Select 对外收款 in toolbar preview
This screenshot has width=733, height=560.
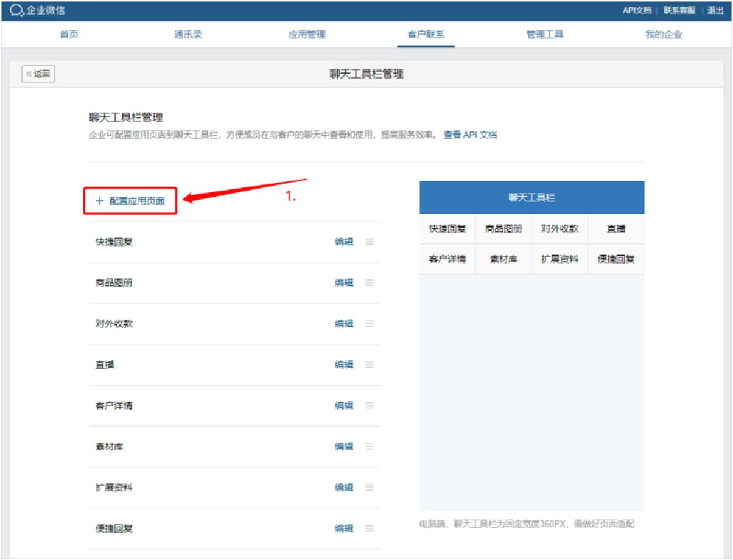click(x=559, y=229)
